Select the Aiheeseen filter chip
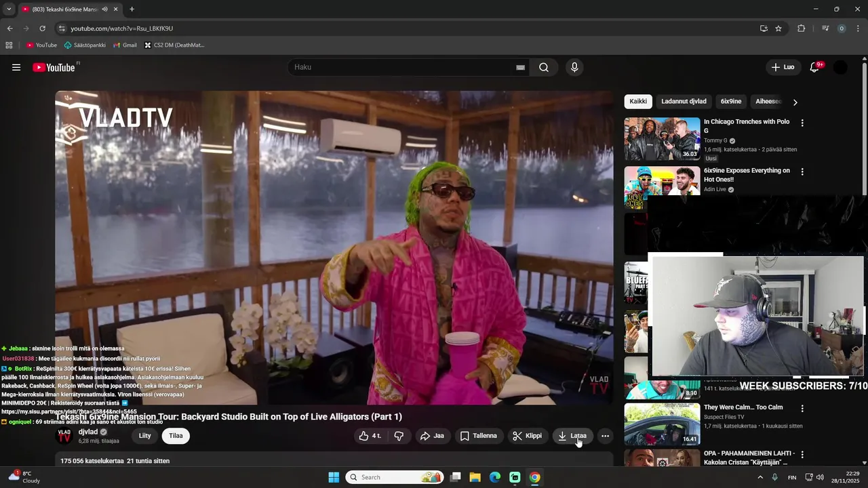 768,102
